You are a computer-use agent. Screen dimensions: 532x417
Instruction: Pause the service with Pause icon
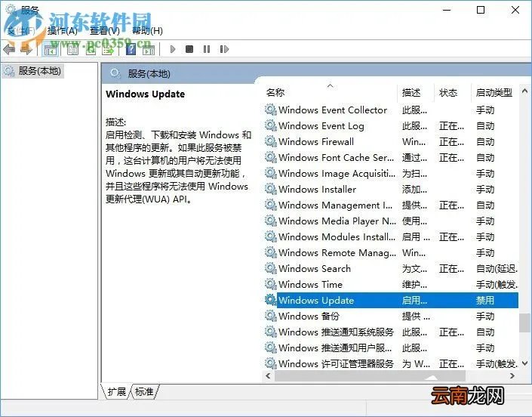point(207,50)
